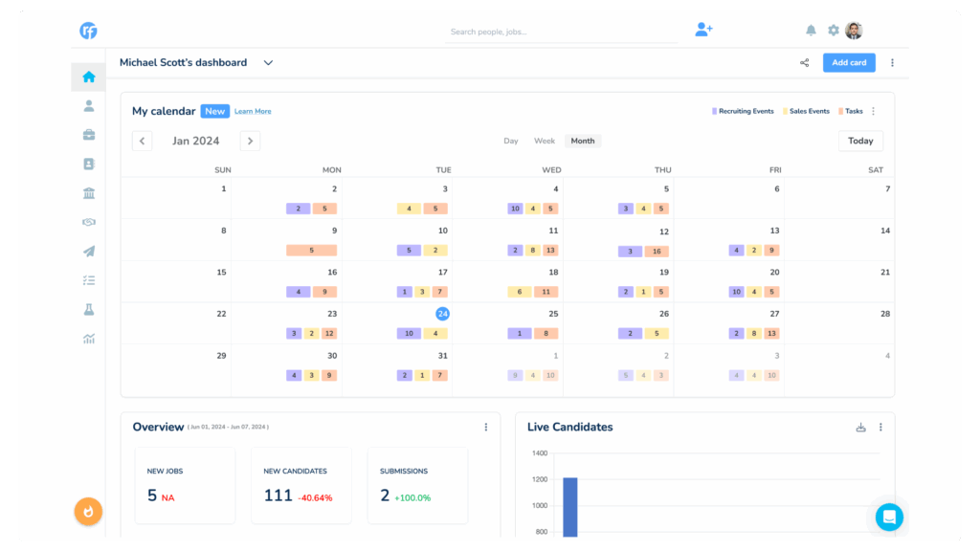
Task: Download the Live Candidates chart
Action: 860,428
